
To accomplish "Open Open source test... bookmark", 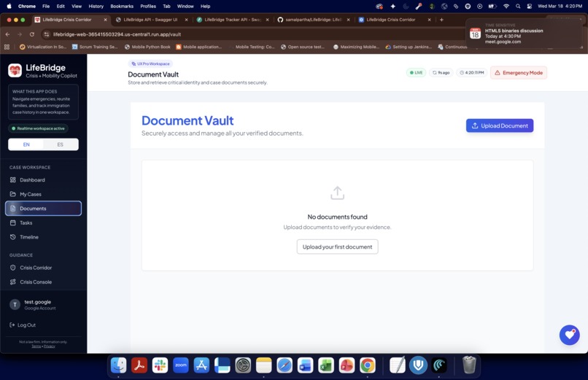I will [x=302, y=47].
